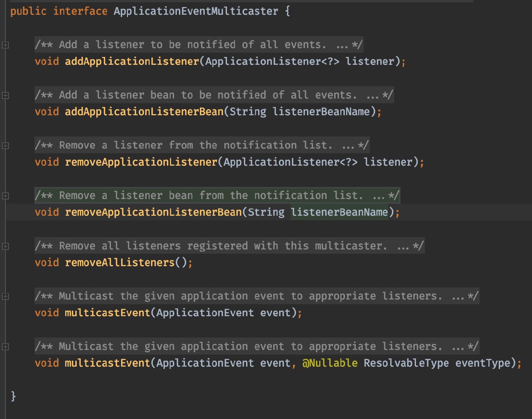The height and width of the screenshot is (419, 532).
Task: Click the closing brace of the interface
Action: pos(13,396)
